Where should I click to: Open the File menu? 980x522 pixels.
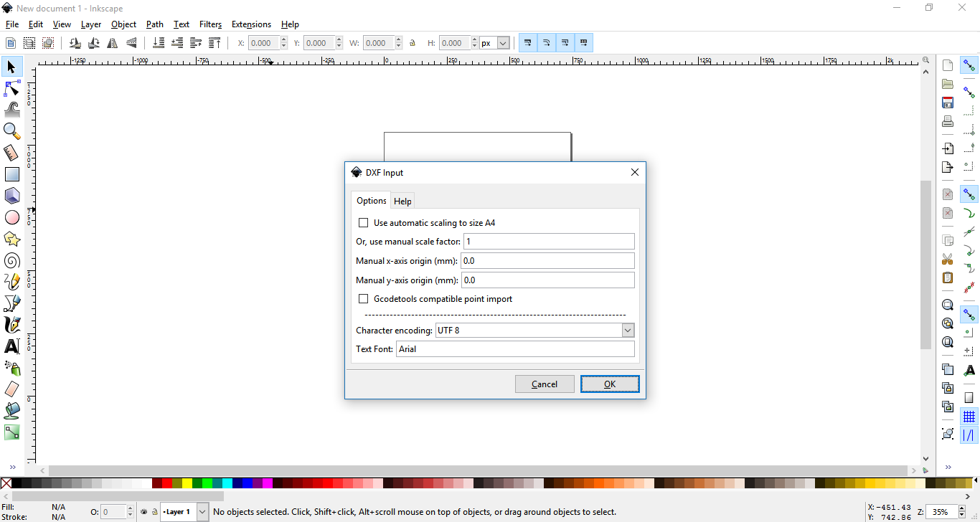tap(11, 24)
